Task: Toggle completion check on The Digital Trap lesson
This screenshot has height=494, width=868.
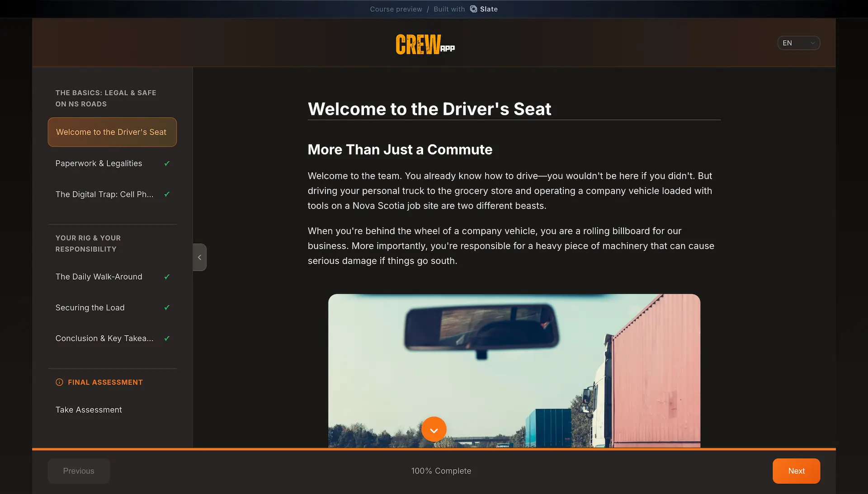Action: tap(167, 194)
